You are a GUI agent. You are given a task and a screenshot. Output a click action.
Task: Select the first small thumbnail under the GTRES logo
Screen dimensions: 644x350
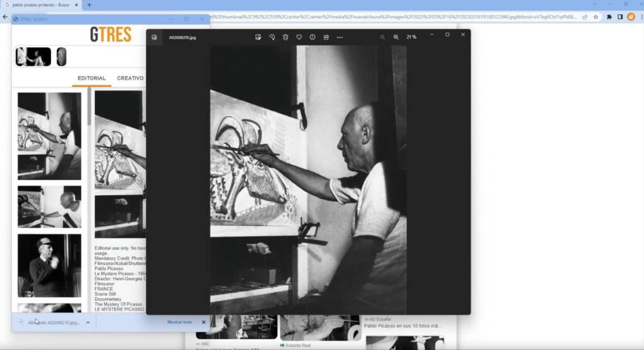[33, 57]
